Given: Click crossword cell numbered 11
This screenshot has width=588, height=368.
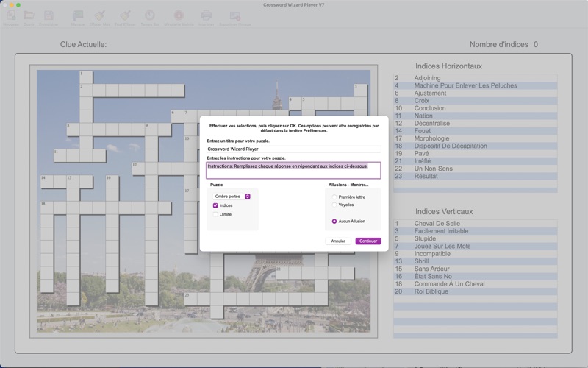Looking at the screenshot, I should [60, 155].
